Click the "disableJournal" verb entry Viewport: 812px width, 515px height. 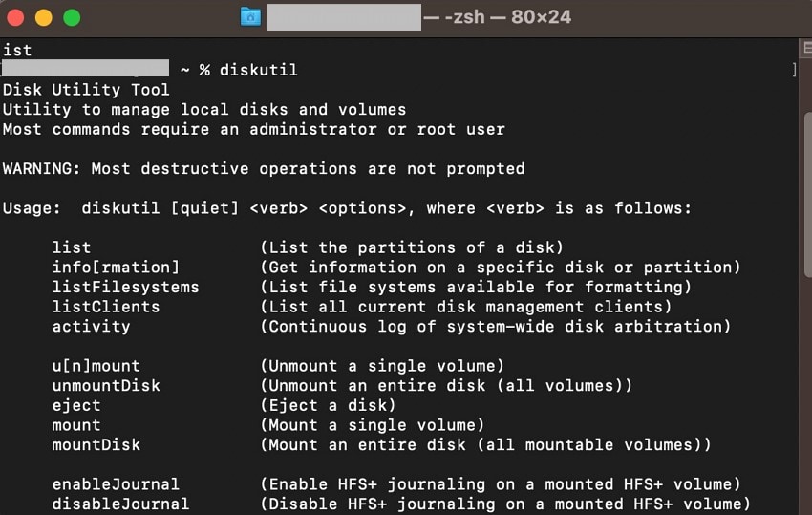tap(120, 504)
